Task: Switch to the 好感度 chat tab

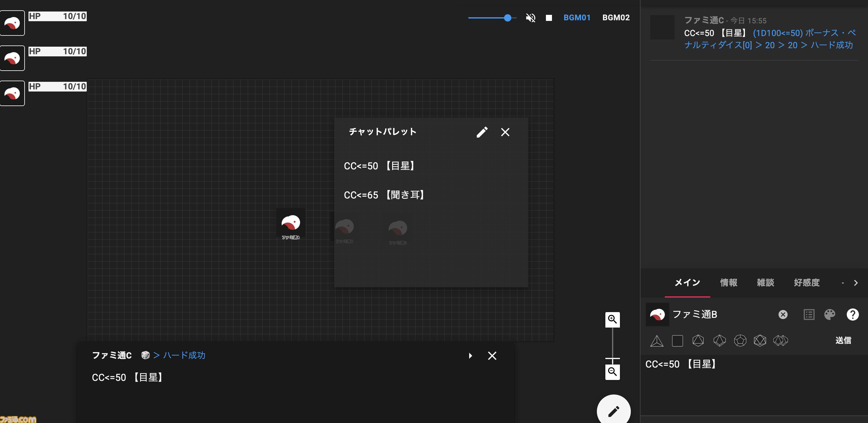Action: 806,283
